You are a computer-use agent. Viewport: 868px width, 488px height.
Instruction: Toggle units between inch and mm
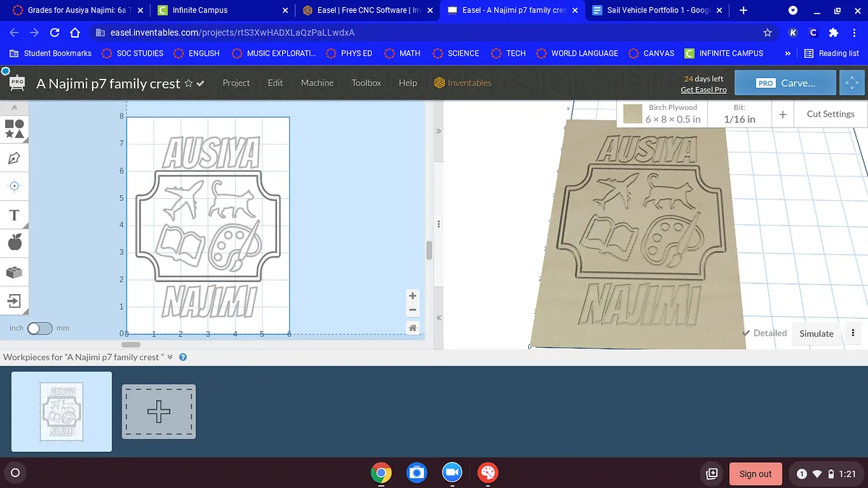point(40,328)
